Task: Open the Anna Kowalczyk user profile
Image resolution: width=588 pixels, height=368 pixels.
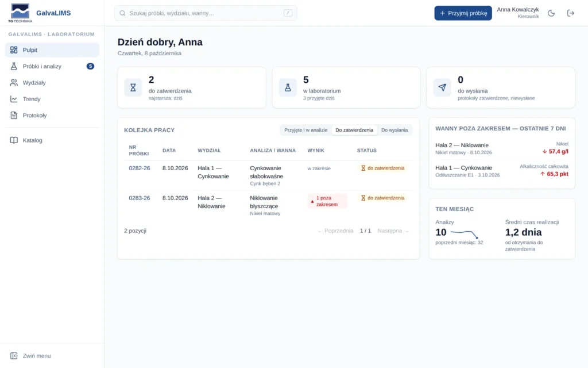Action: coord(518,13)
